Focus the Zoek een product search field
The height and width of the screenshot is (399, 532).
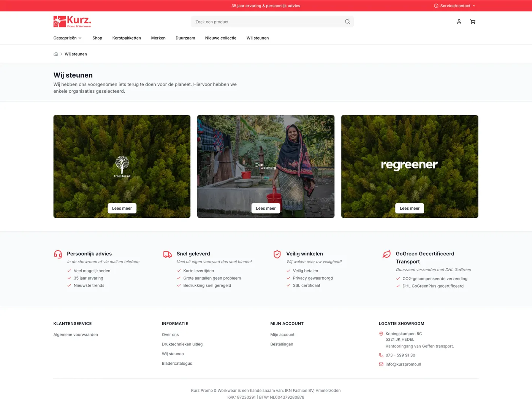pos(272,22)
